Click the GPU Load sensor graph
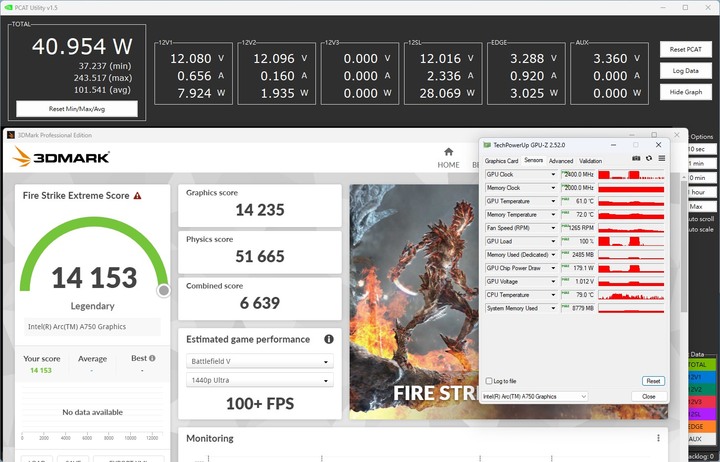Image resolution: width=720 pixels, height=462 pixels. pos(631,241)
